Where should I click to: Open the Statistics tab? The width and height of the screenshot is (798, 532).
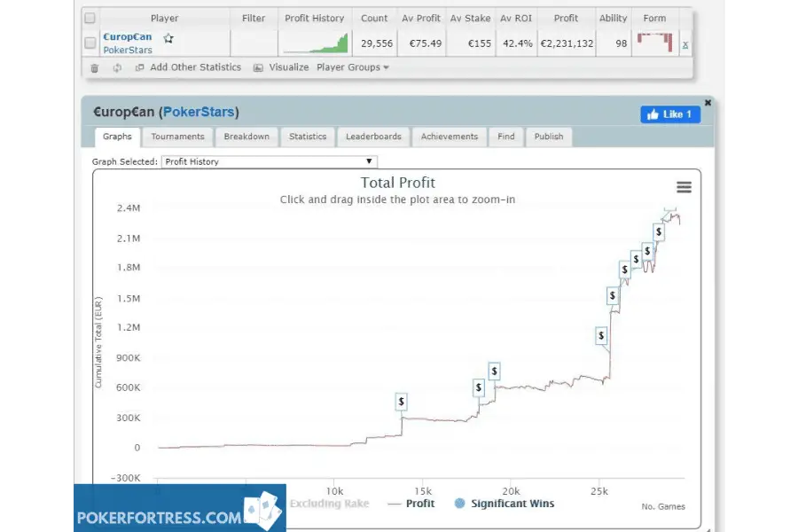pyautogui.click(x=308, y=137)
